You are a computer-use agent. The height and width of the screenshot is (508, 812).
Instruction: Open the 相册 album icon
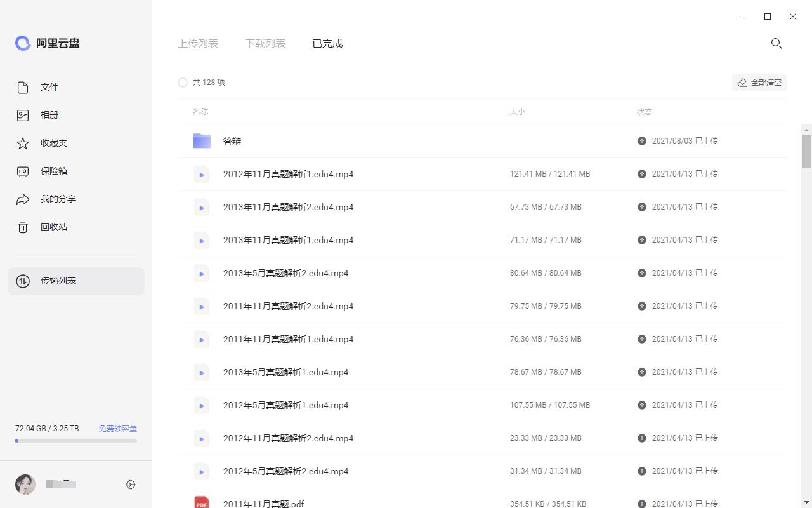coord(23,116)
